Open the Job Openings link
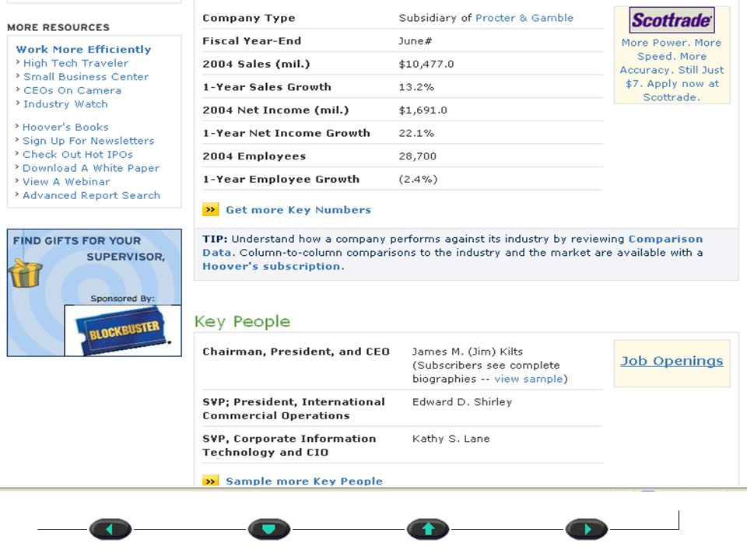Image resolution: width=747 pixels, height=560 pixels. [672, 361]
